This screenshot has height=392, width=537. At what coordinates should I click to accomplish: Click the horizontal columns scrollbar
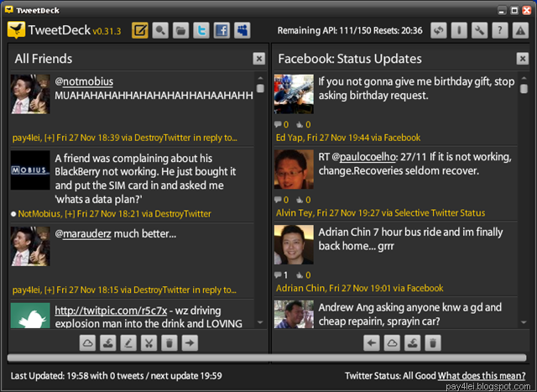(267, 358)
